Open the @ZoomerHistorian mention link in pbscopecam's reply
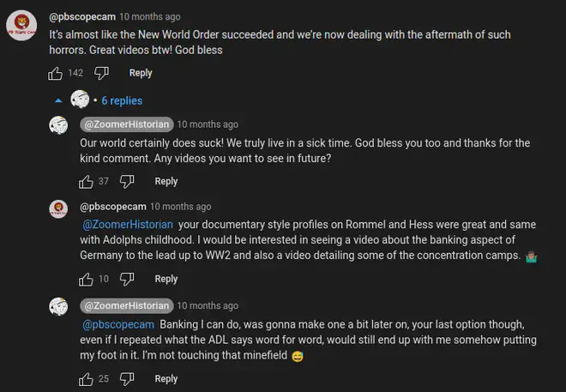The width and height of the screenshot is (566, 392). tap(125, 226)
